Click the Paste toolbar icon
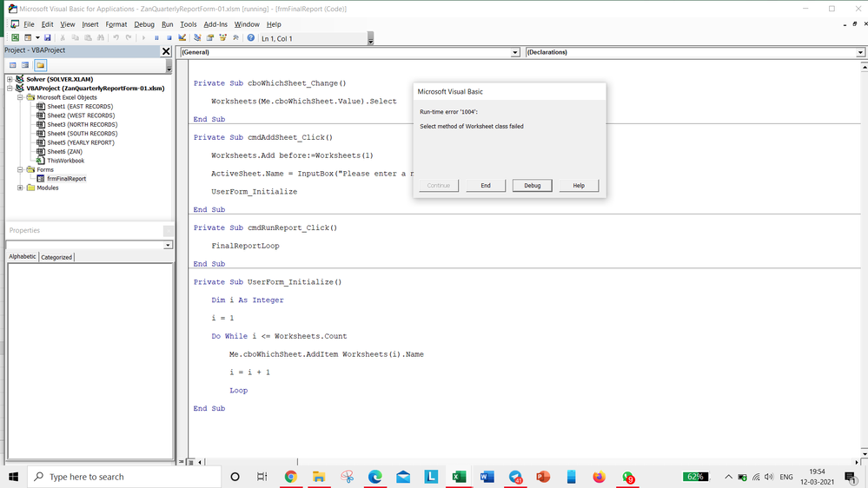This screenshot has width=868, height=488. tap(88, 37)
